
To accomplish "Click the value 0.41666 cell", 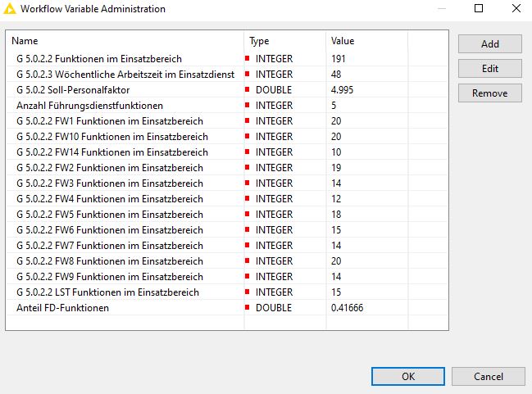I will (x=347, y=307).
